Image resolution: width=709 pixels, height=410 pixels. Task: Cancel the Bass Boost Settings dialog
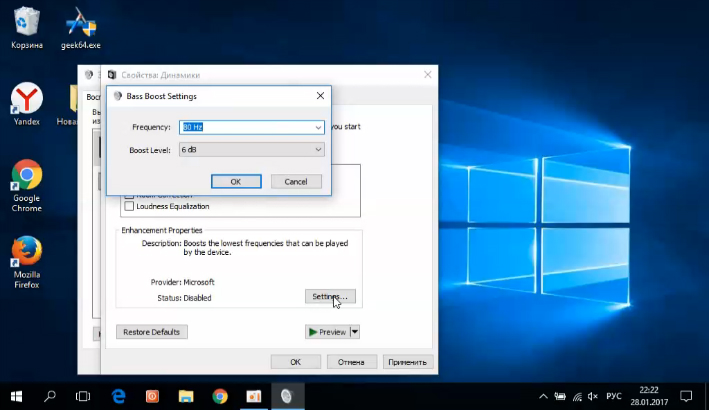pos(296,181)
